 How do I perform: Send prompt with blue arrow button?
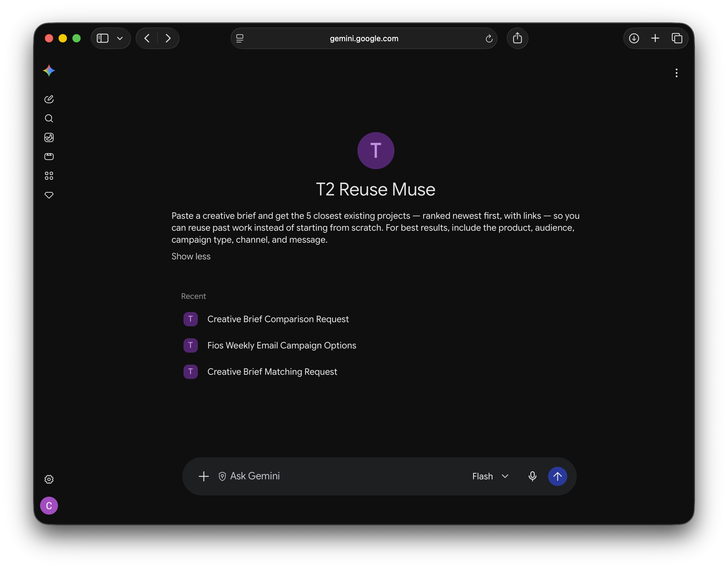[557, 476]
